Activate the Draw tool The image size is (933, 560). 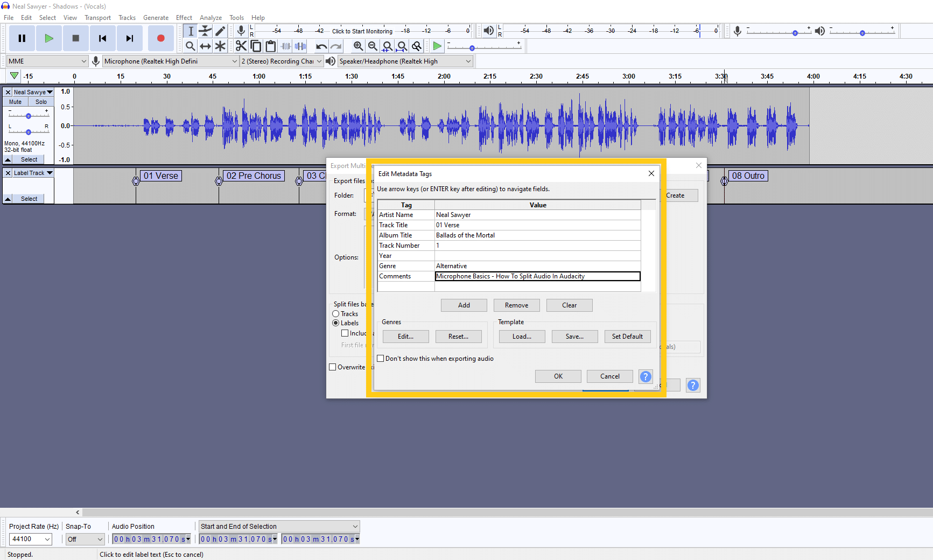pos(220,31)
